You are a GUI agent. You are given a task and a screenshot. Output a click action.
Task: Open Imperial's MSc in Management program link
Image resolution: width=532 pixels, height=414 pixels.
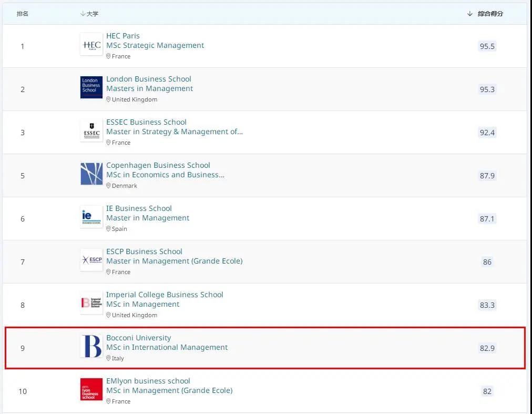click(x=142, y=304)
